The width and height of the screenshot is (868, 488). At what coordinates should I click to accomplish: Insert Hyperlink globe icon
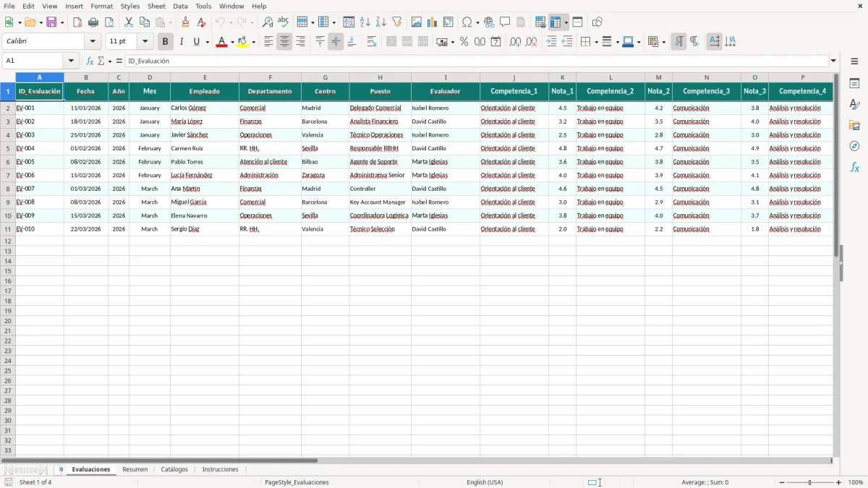pos(489,22)
